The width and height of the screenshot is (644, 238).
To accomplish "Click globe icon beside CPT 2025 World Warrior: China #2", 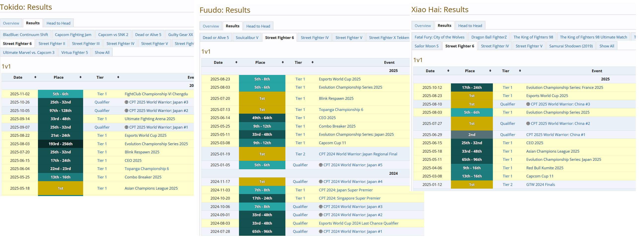I will click(x=528, y=124).
